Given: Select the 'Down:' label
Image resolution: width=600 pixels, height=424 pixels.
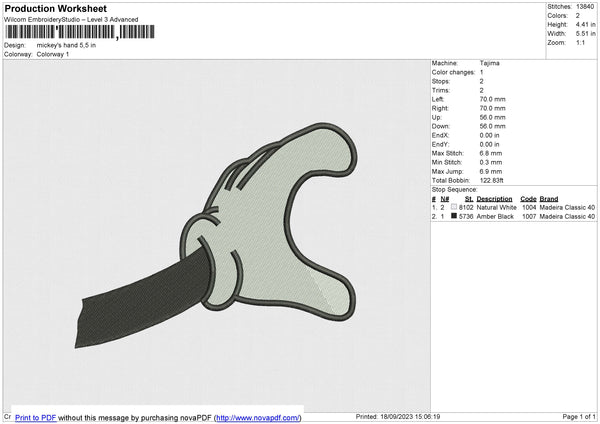Looking at the screenshot, I should (441, 126).
